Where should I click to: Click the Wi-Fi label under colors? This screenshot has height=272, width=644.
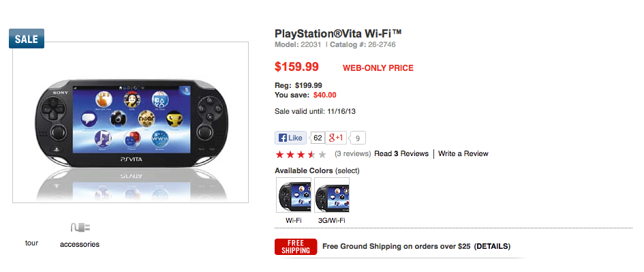point(294,221)
